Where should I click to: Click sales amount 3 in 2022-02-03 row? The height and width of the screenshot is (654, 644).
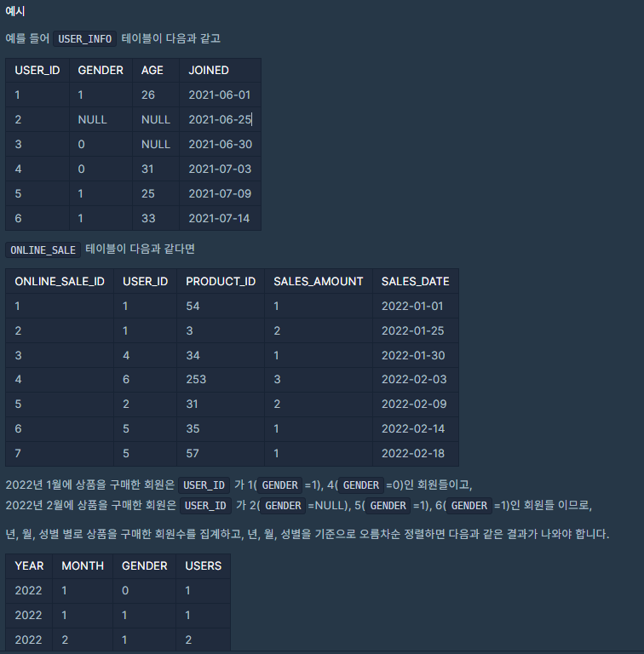[277, 379]
